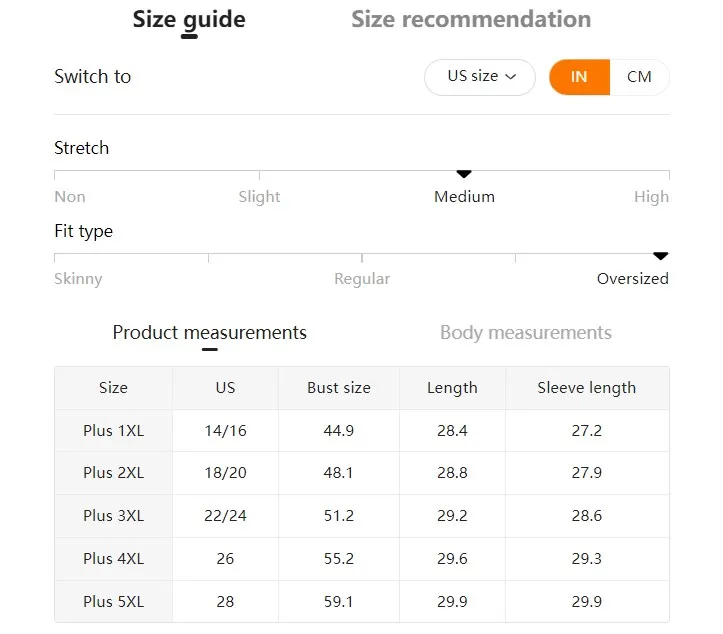Click the Sleeve length column header
Screen dimensions: 723x634
click(586, 388)
